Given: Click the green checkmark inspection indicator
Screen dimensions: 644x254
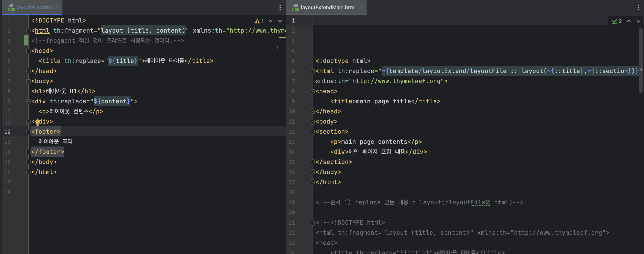Looking at the screenshot, I should [x=616, y=22].
